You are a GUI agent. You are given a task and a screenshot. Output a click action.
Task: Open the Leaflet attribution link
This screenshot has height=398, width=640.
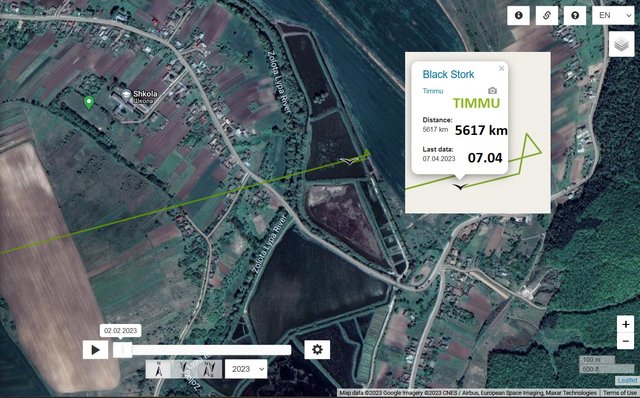pyautogui.click(x=627, y=380)
